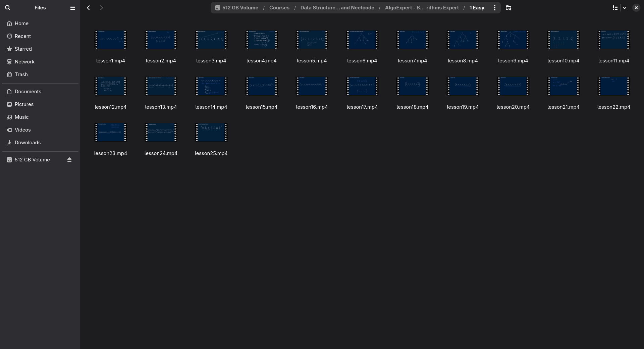644x349 pixels.
Task: Open Starred from the sidebar
Action: pos(23,49)
